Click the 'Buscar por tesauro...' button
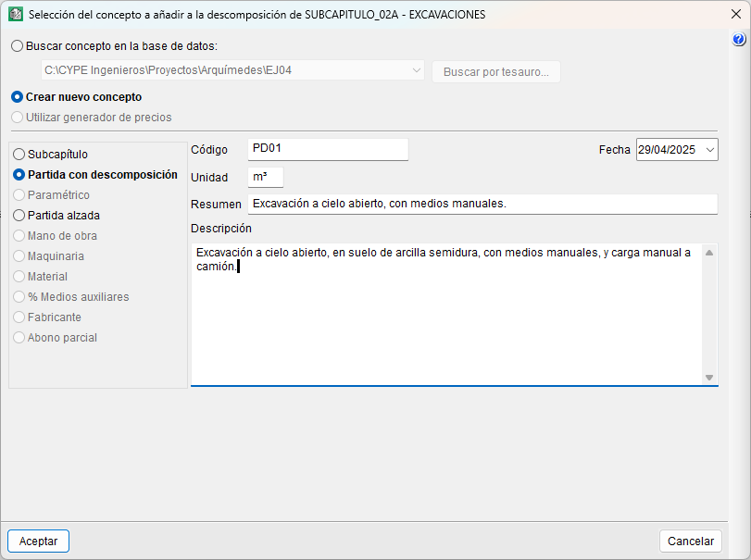 pos(496,72)
